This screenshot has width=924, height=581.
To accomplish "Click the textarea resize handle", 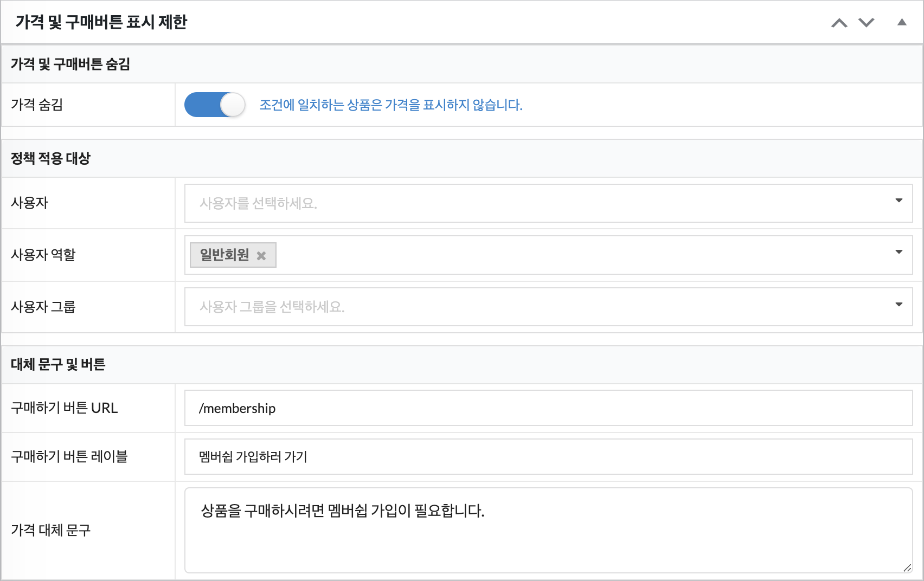I will [x=907, y=567].
